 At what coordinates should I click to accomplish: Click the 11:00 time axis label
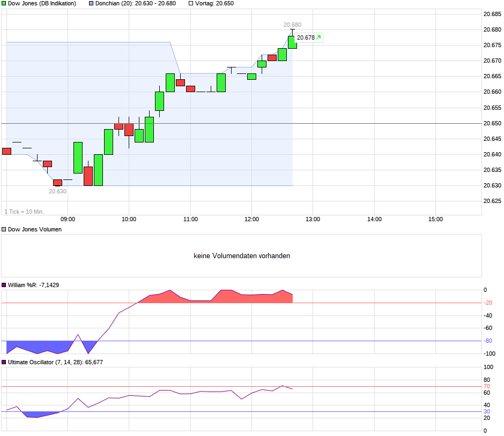pyautogui.click(x=190, y=219)
